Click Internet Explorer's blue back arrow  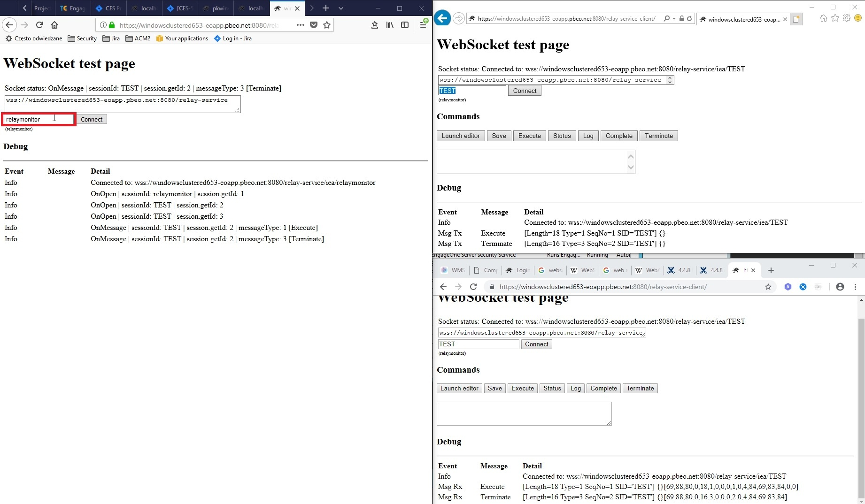point(442,18)
